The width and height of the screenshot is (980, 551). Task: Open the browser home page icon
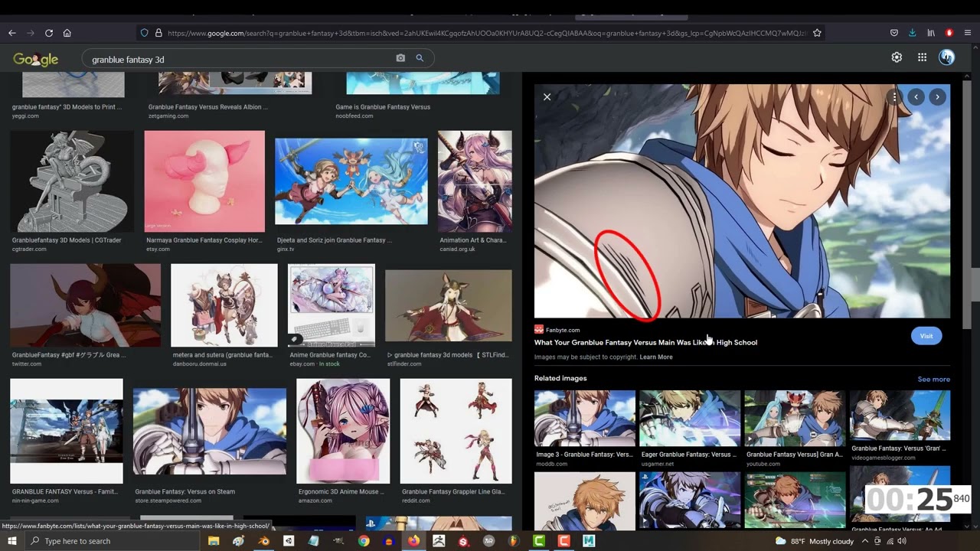pos(67,33)
